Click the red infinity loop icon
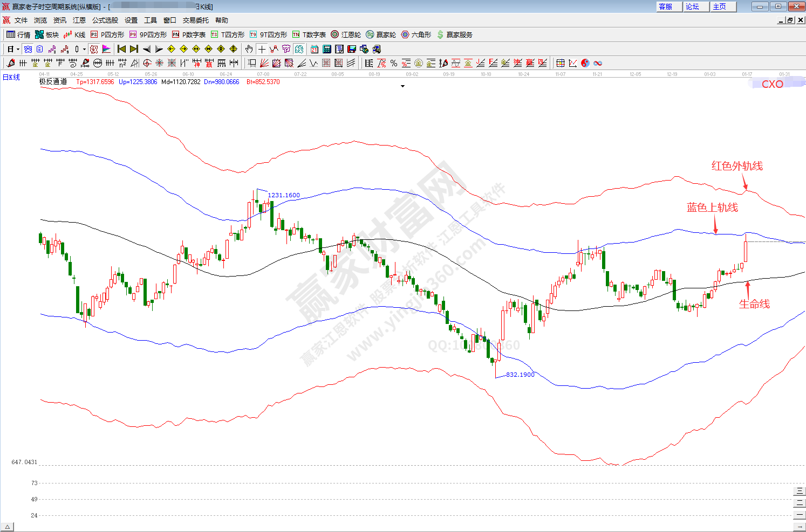Screen dimensions: 806x532 [x=598, y=63]
